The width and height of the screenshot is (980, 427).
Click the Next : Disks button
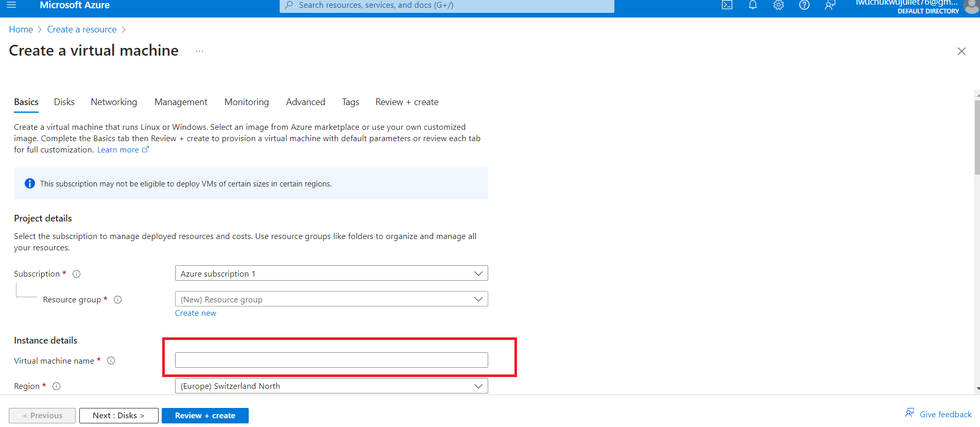coord(118,416)
